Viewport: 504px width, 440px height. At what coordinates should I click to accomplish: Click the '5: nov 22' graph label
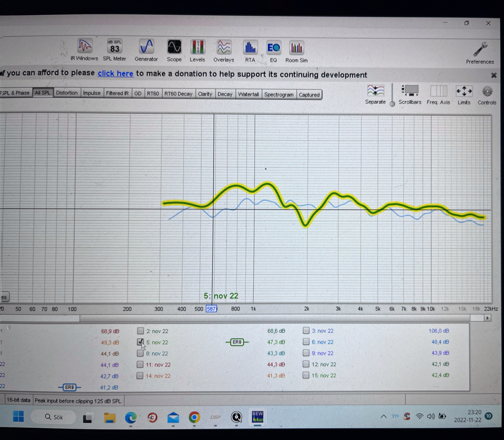click(221, 296)
